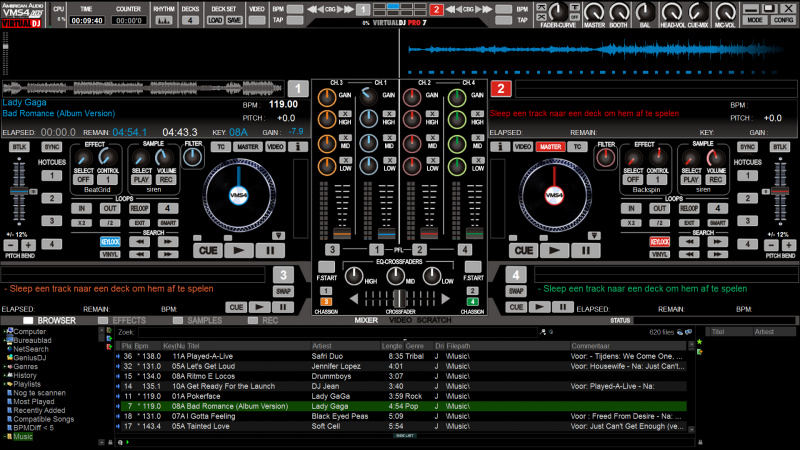This screenshot has height=450, width=800.
Task: Expand the Playlists folder
Action: (5, 384)
